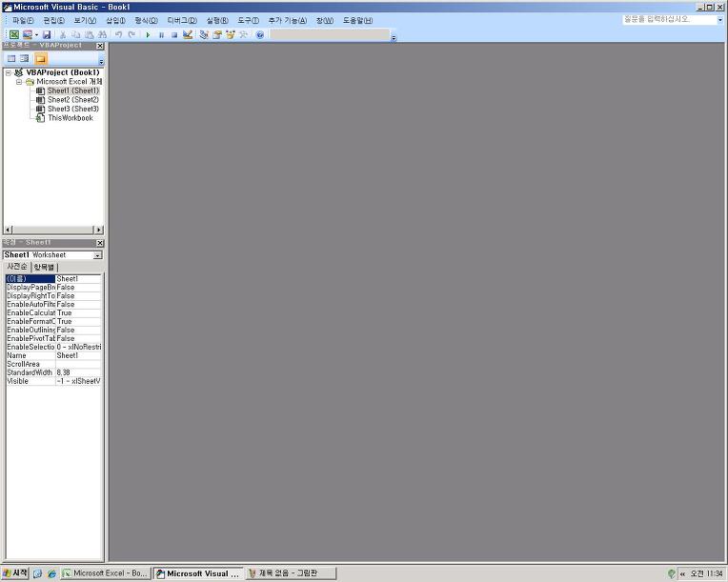Click project tree scroll right arrow
This screenshot has width=728, height=582.
[x=98, y=230]
